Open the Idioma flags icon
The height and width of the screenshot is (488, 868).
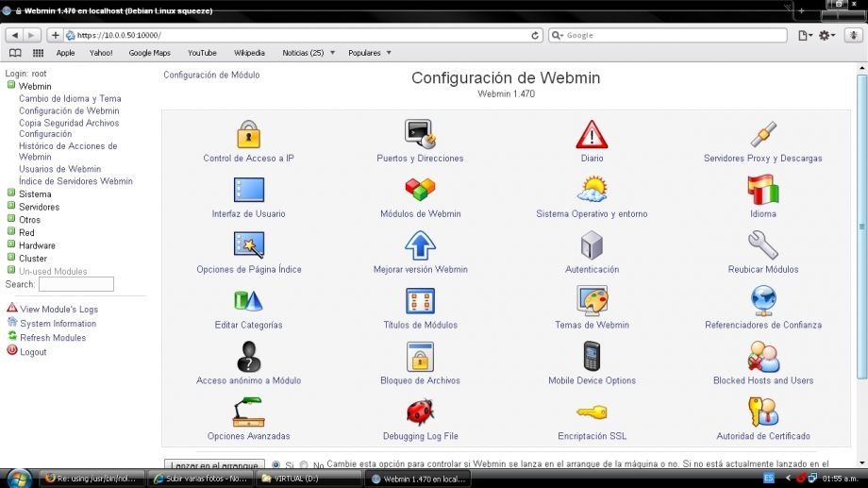pos(763,190)
